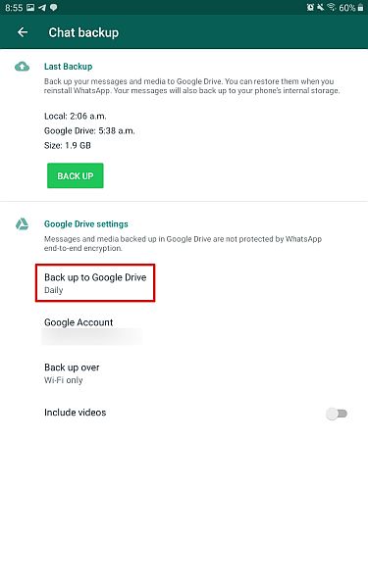Tap the Google Drive settings heading
This screenshot has width=368, height=588.
coord(86,223)
